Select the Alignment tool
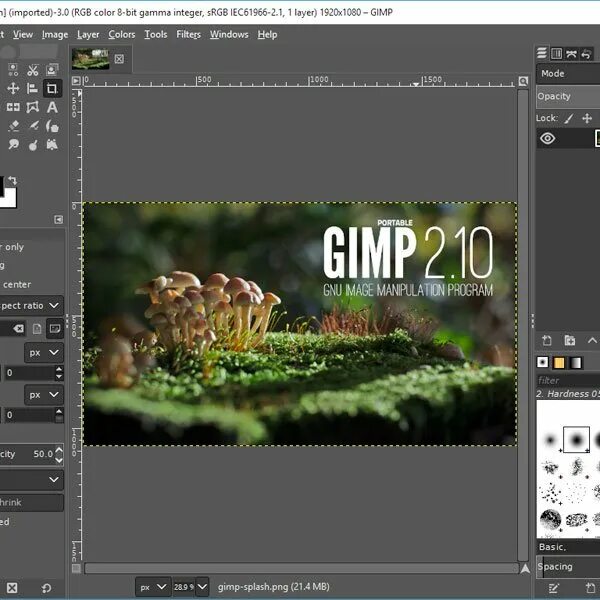This screenshot has width=600, height=600. click(33, 88)
